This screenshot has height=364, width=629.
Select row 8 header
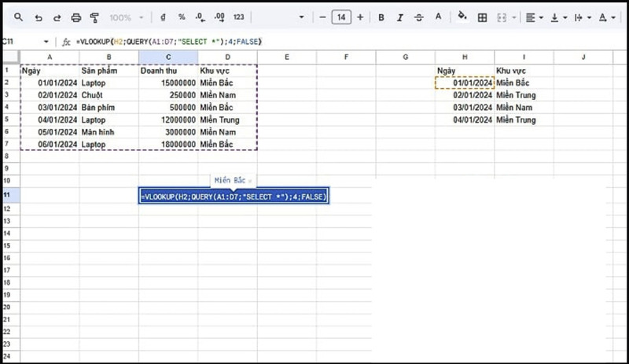pos(11,156)
